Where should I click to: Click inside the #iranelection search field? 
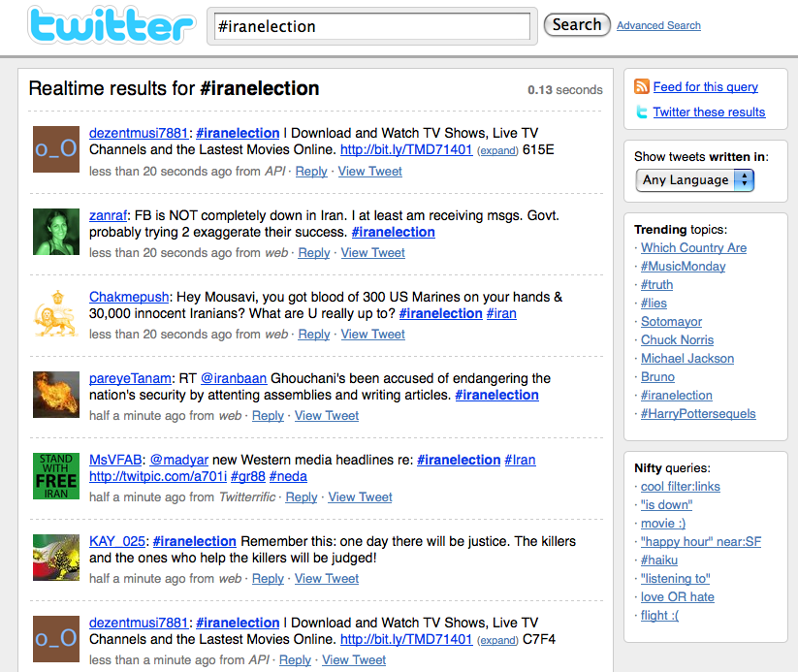pos(371,26)
